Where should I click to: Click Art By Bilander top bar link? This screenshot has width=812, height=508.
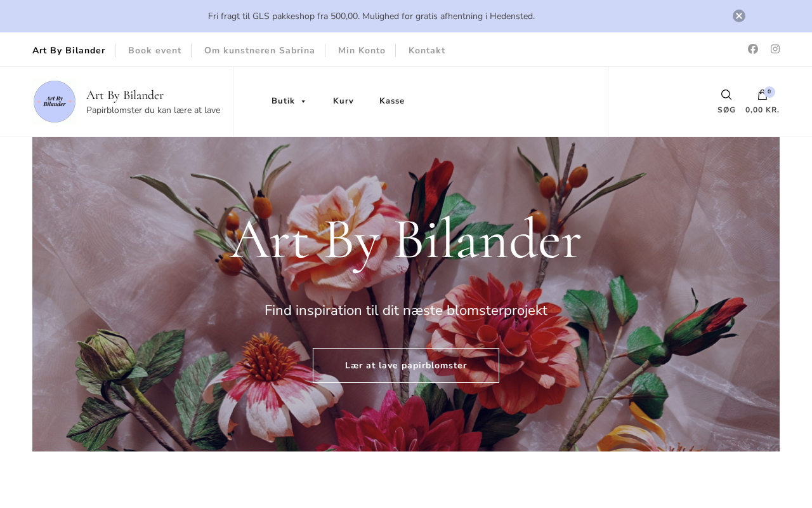pos(69,50)
